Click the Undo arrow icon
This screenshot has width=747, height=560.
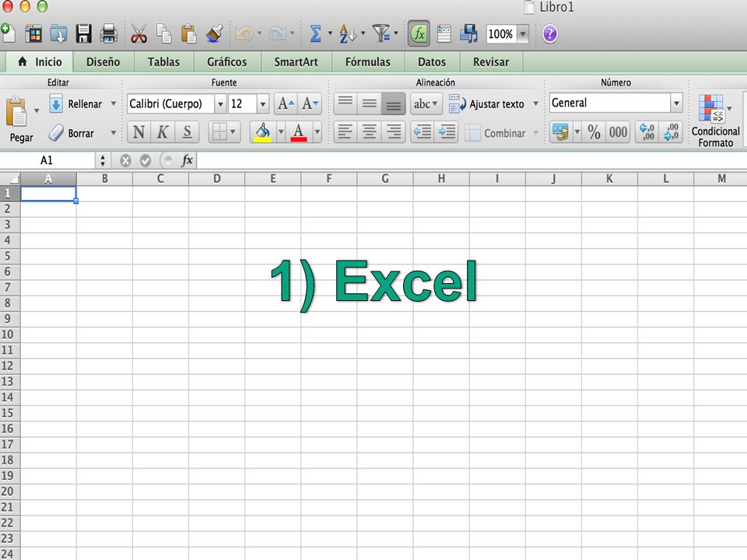tap(244, 33)
